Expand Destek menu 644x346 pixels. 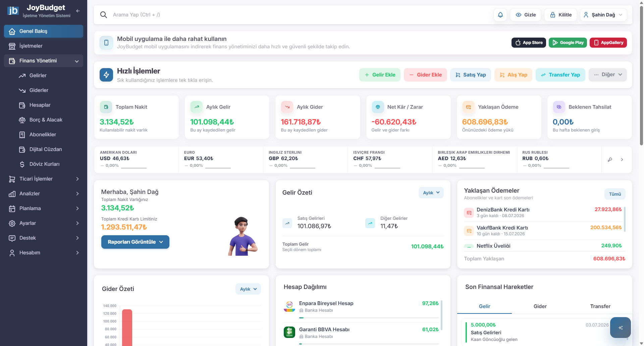44,238
